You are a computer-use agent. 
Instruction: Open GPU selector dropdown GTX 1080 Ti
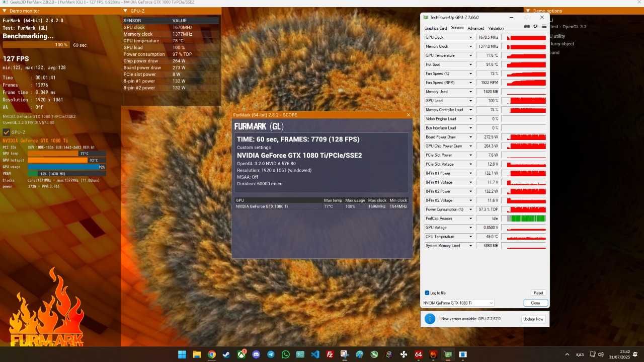tap(458, 303)
